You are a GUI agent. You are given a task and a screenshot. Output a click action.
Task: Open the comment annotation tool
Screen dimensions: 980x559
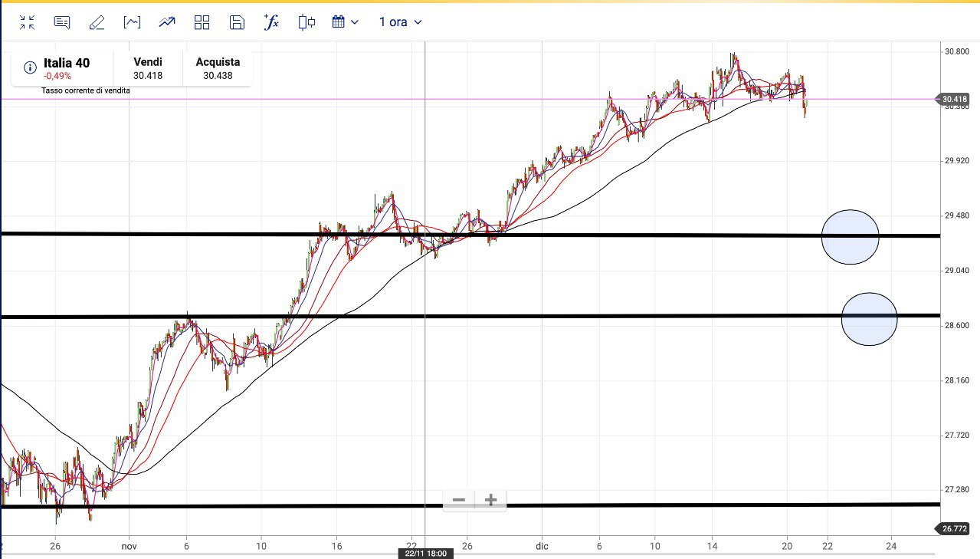coord(62,22)
